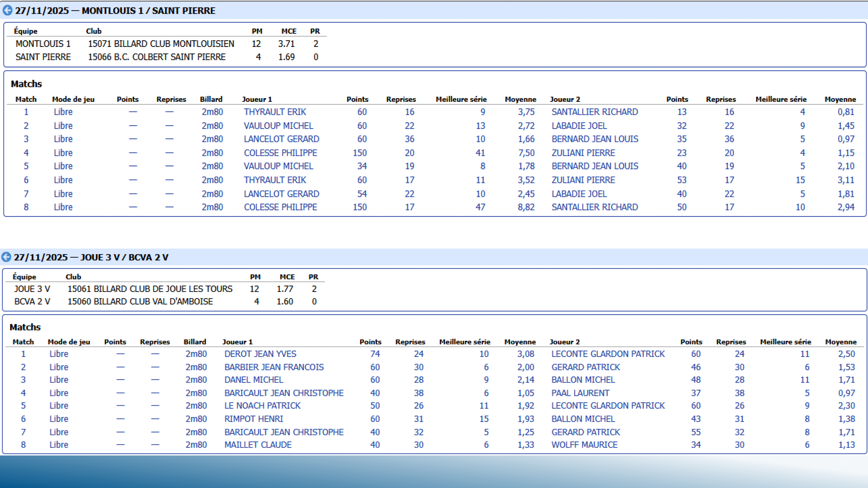Click MAILLET CLAUDE player link
868x488 pixels.
click(x=258, y=444)
